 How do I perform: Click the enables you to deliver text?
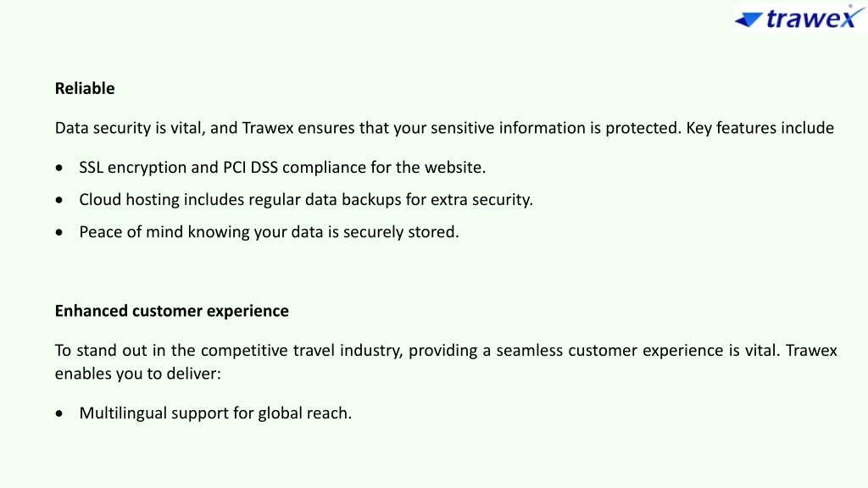tap(138, 374)
